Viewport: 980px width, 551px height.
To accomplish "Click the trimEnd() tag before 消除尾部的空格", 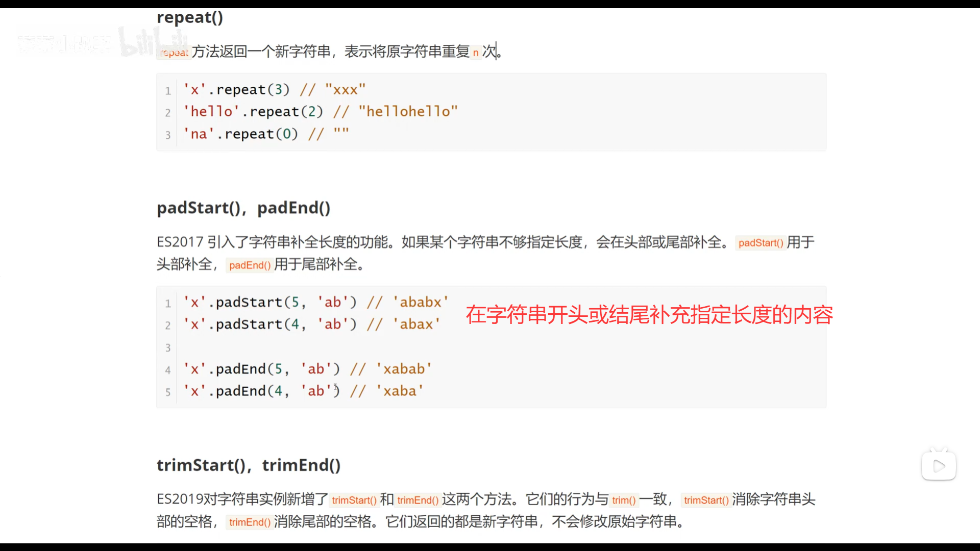I will [x=250, y=522].
